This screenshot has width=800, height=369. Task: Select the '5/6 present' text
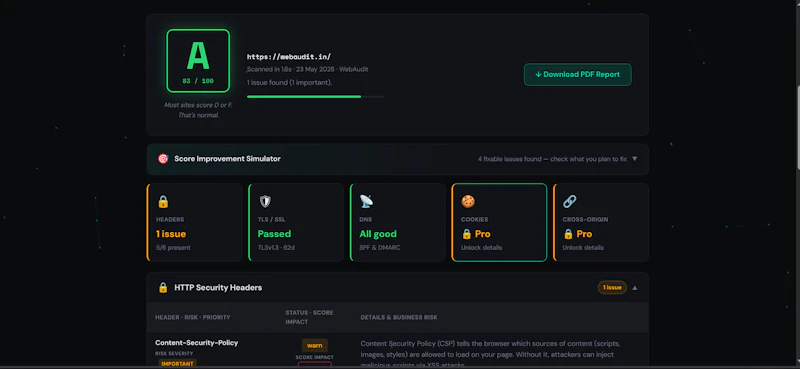[x=173, y=248]
